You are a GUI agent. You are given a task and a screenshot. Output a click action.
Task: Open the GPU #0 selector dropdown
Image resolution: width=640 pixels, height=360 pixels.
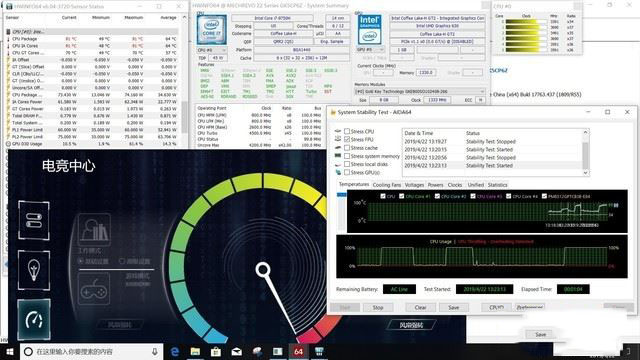pyautogui.click(x=370, y=49)
